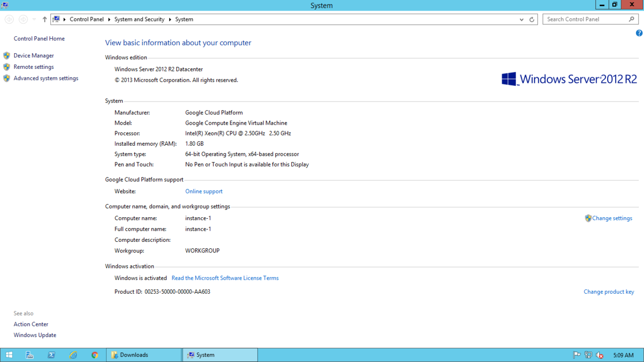Read the Microsoft Software License Terms
Image resolution: width=644 pixels, height=362 pixels.
point(225,278)
